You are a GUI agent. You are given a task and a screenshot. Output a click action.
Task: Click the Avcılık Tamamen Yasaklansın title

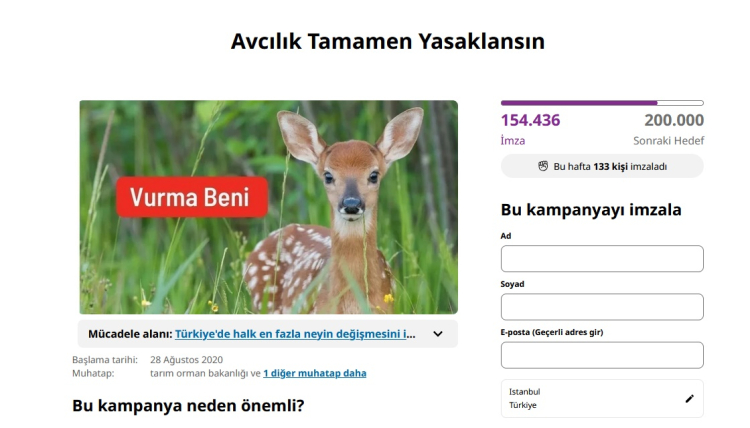point(387,41)
